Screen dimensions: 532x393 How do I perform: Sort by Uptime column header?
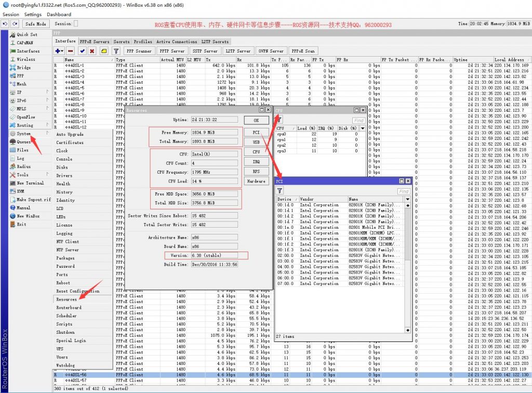tap(473, 59)
